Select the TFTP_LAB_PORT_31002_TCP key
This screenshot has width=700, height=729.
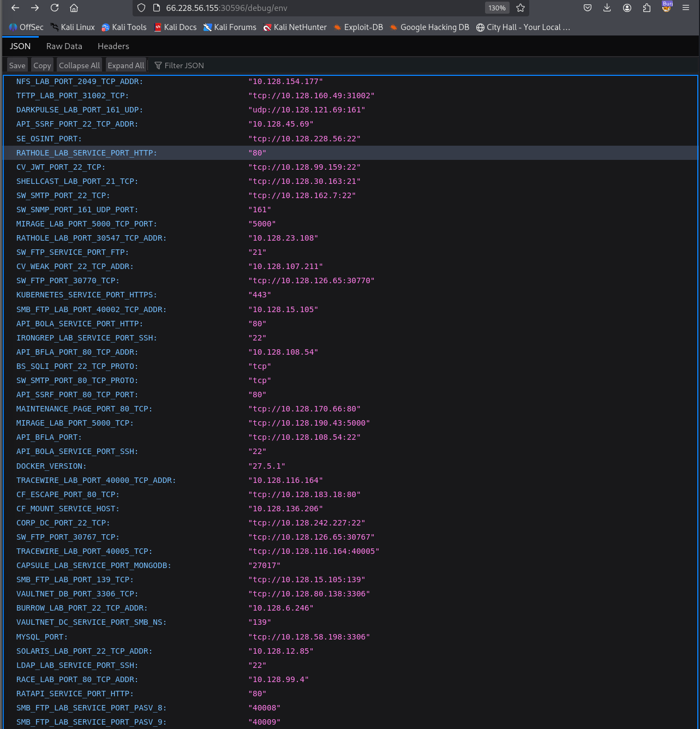(73, 95)
